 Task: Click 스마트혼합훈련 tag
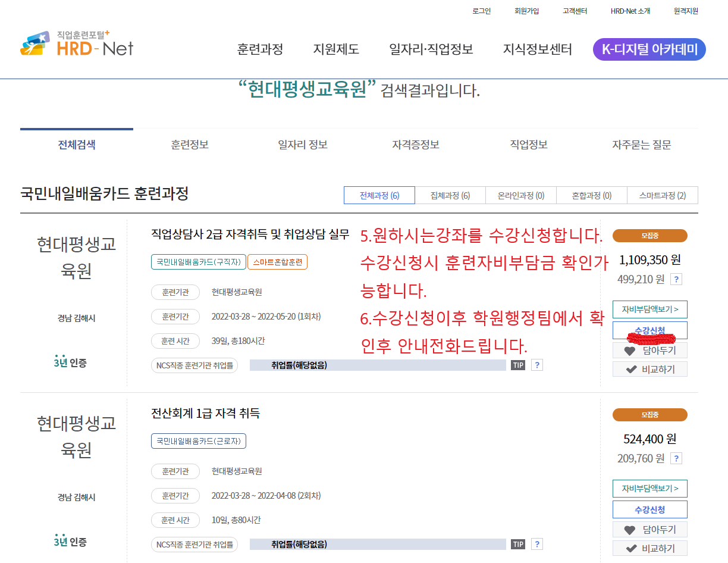pyautogui.click(x=278, y=262)
